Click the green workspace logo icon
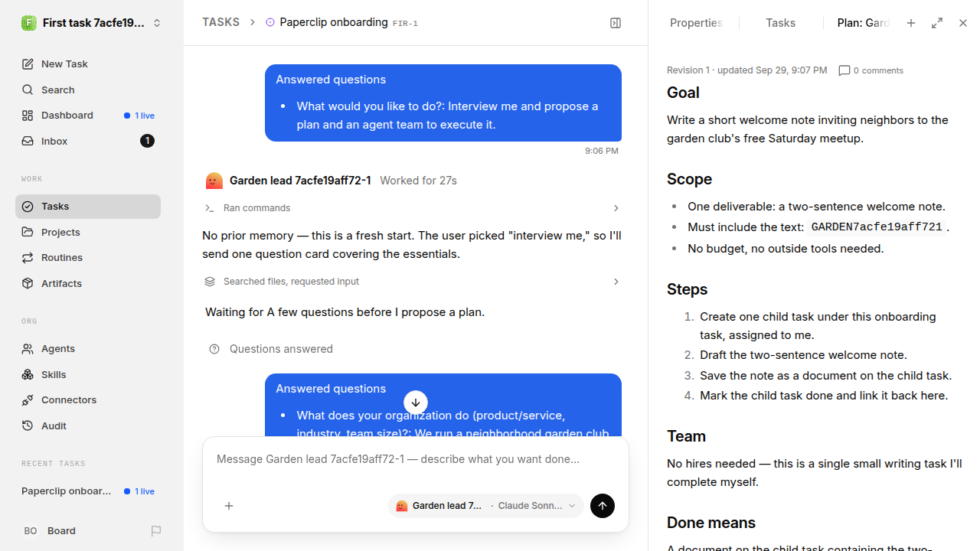 29,23
